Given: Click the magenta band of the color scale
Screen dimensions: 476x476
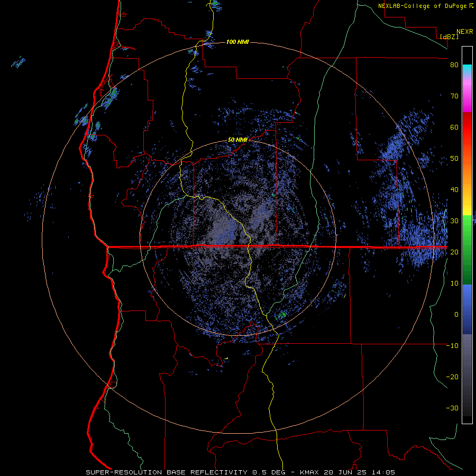Looking at the screenshot, I should [x=467, y=96].
